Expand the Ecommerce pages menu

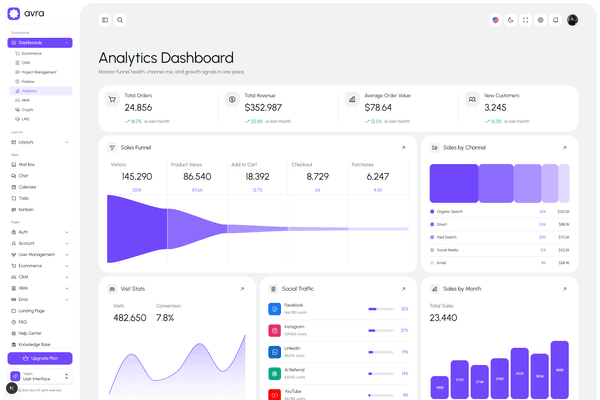(40, 266)
